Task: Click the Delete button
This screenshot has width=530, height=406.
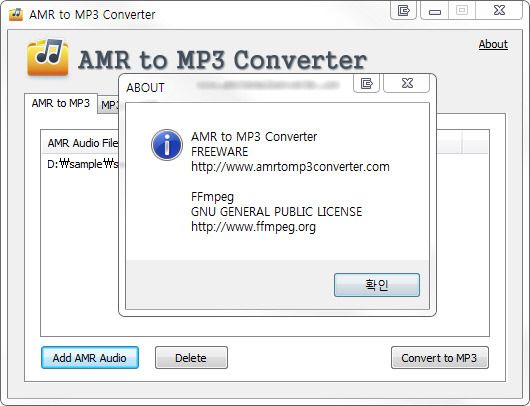Action: 191,358
